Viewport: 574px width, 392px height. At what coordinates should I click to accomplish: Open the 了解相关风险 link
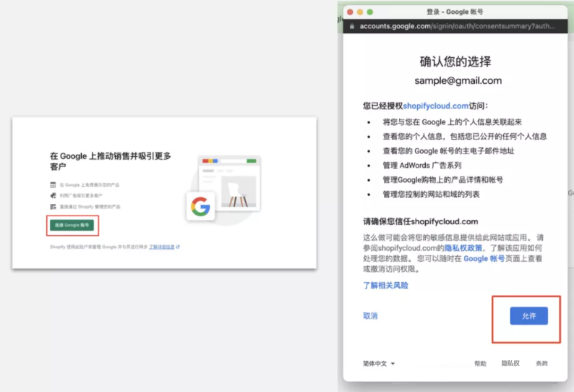385,286
